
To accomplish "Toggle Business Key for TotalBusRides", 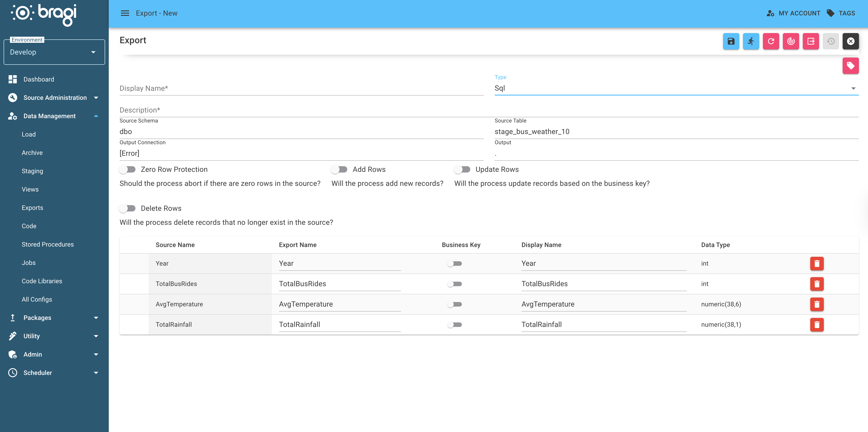I will 455,284.
